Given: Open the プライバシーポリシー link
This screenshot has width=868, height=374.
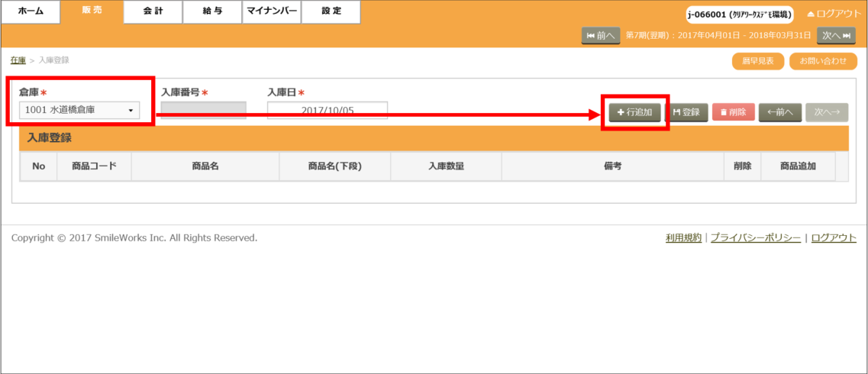Looking at the screenshot, I should click(756, 238).
